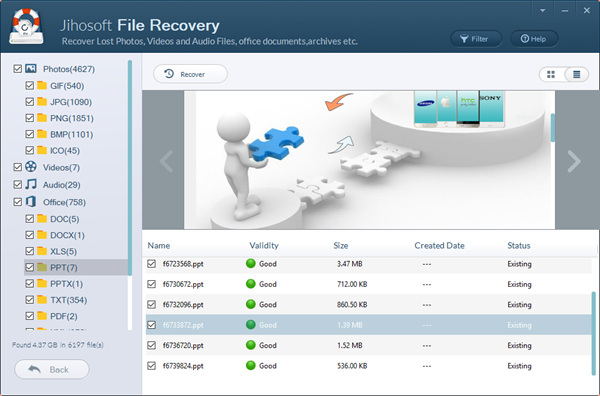Click the puzzle slide preview image
This screenshot has height=396, width=600.
tap(369, 160)
